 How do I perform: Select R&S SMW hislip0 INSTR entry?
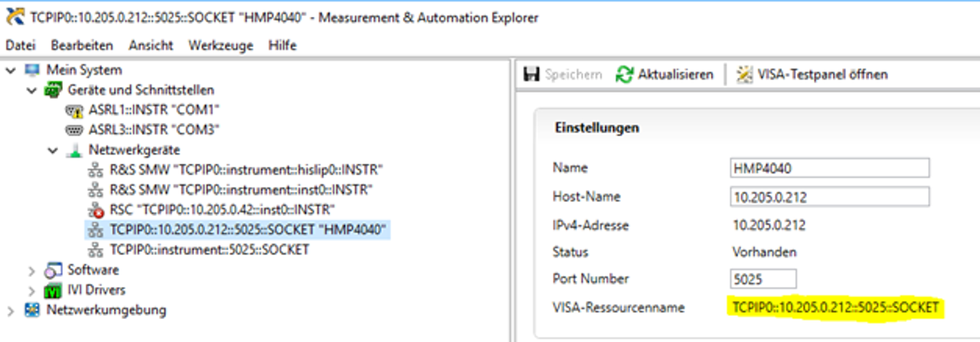coord(246,170)
